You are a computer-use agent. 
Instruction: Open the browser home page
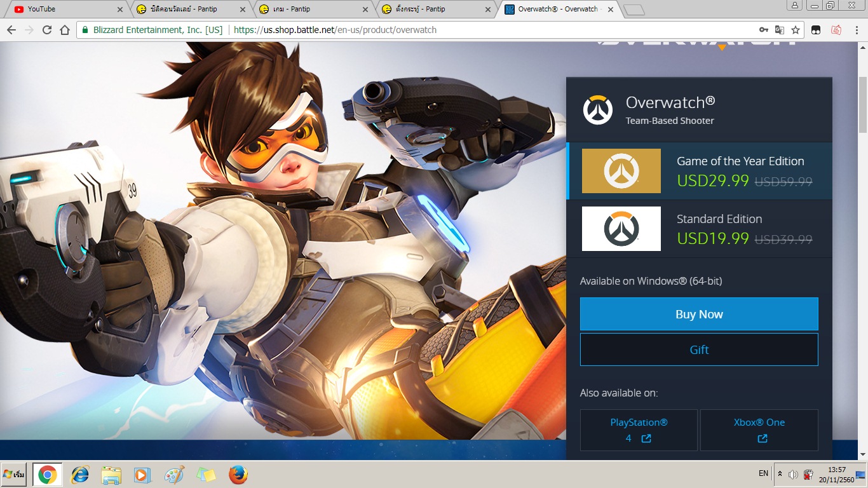point(64,30)
